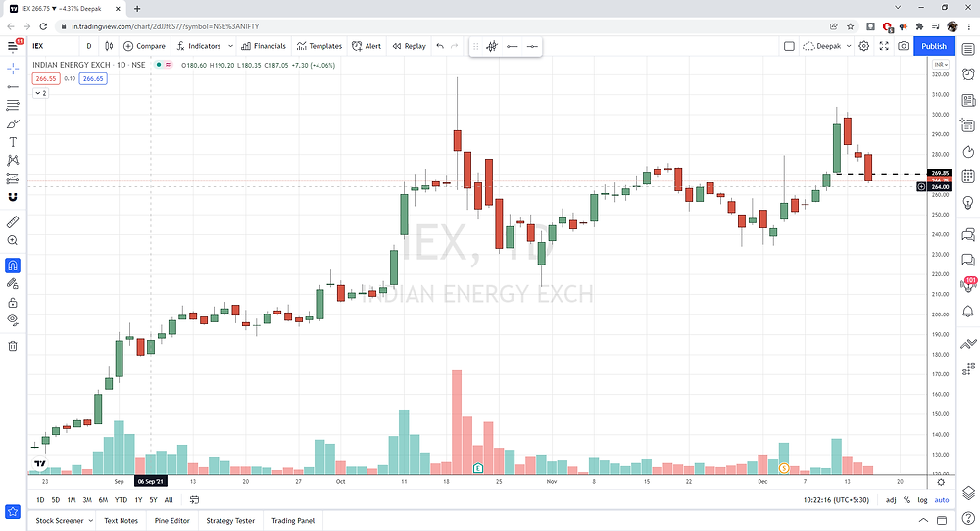980x531 pixels.
Task: Remove all drawings with trash icon
Action: pyautogui.click(x=13, y=346)
